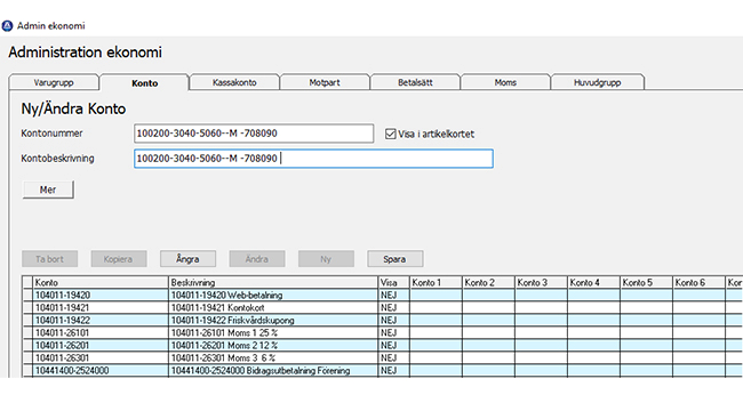This screenshot has width=743, height=395.
Task: Open the Kassakonto tab
Action: [234, 82]
